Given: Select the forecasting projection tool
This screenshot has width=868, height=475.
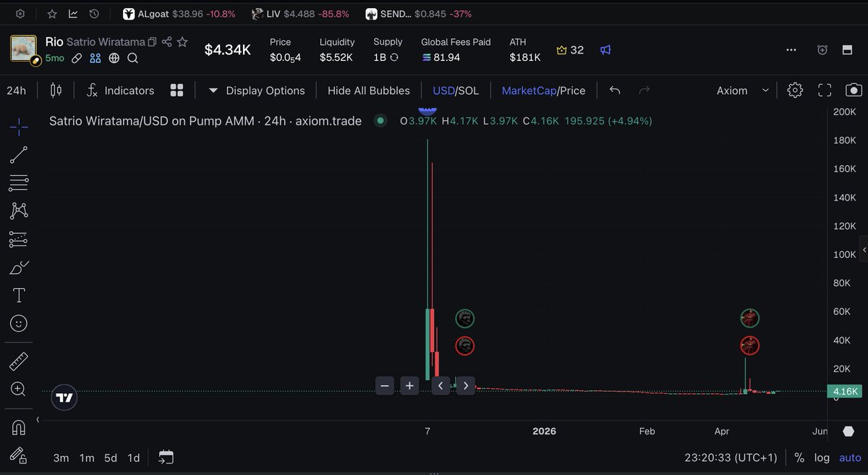Looking at the screenshot, I should click(x=19, y=239).
